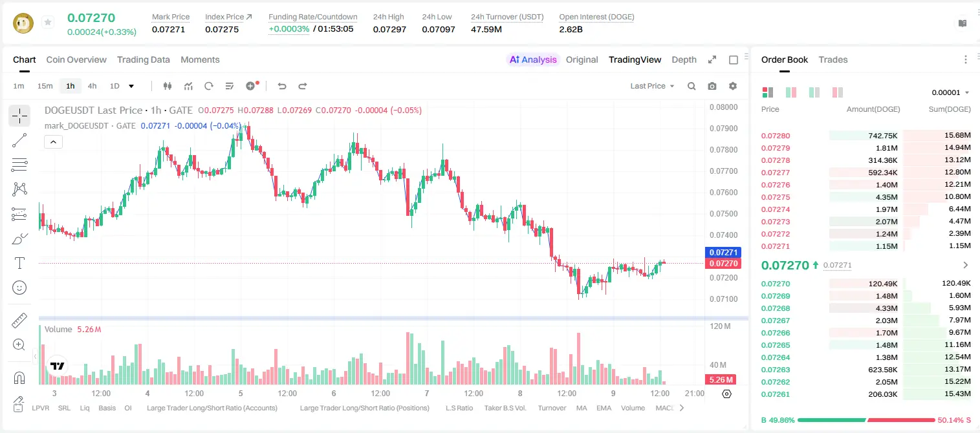Select the trend line drawing tool

click(x=19, y=140)
